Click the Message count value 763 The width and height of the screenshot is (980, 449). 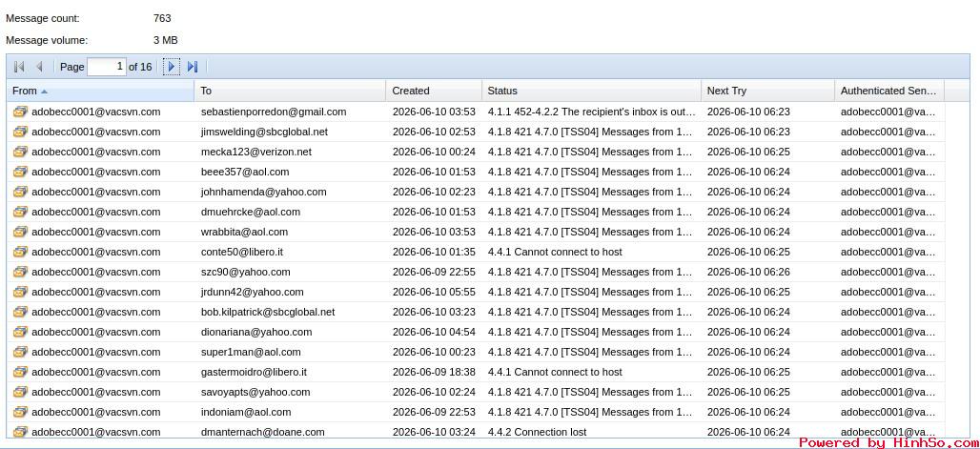pyautogui.click(x=162, y=18)
